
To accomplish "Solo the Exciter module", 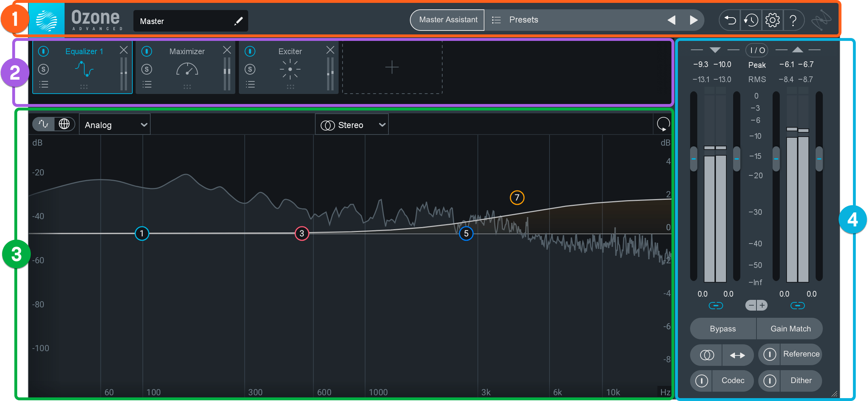I will pyautogui.click(x=250, y=69).
